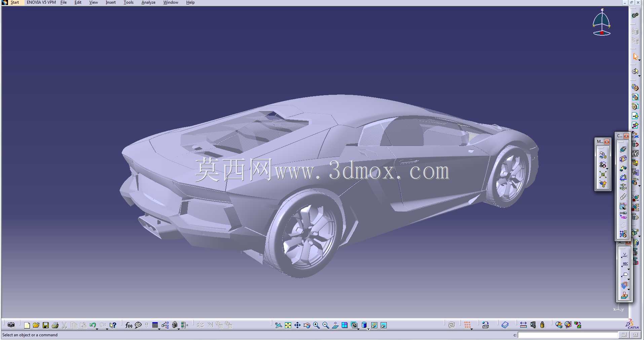This screenshot has height=340, width=644.
Task: Click the Capture camera icon
Action: click(x=11, y=325)
